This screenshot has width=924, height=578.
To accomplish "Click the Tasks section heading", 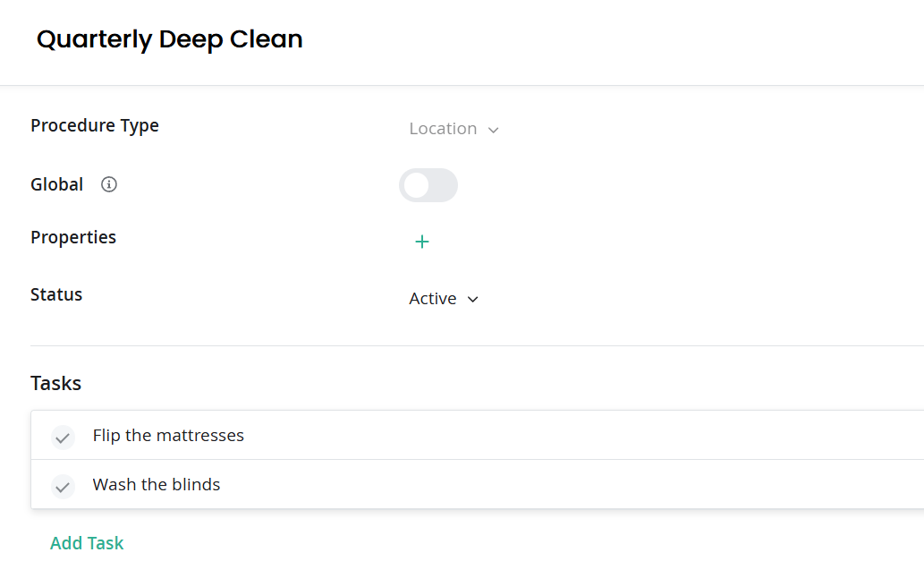I will 56,383.
